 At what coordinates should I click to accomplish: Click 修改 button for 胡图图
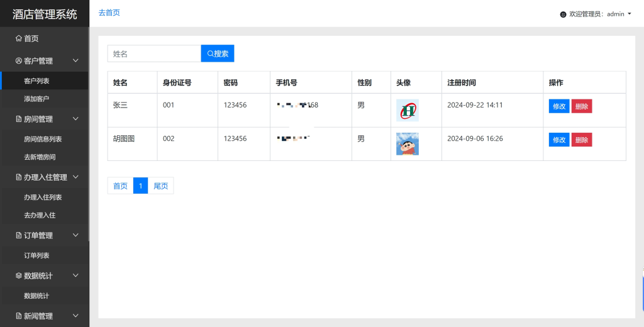(x=559, y=140)
